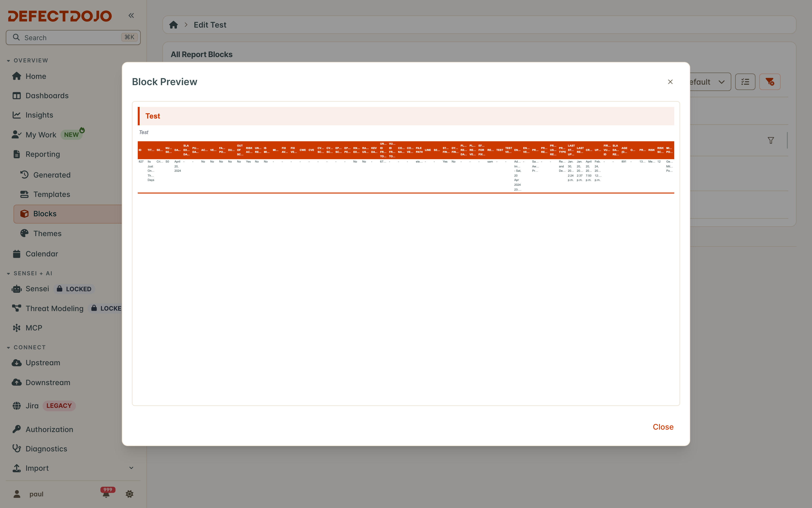
Task: Click the Authorization key icon
Action: 16,429
